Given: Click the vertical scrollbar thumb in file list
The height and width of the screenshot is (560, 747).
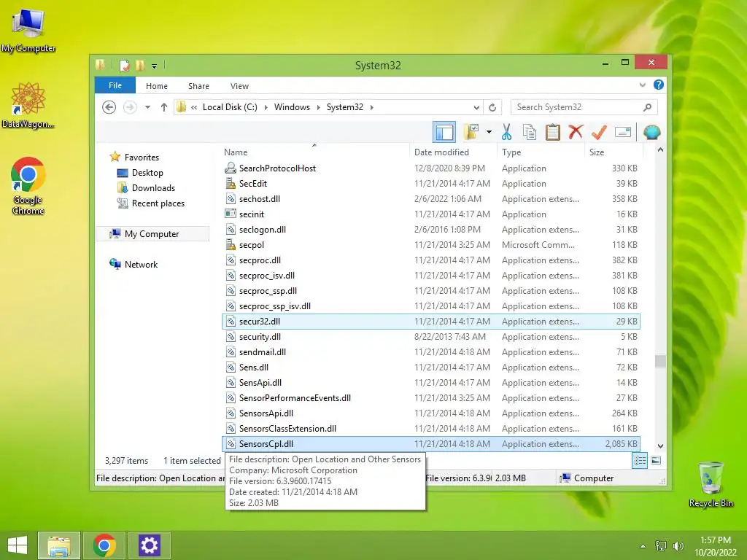Looking at the screenshot, I should coord(660,362).
